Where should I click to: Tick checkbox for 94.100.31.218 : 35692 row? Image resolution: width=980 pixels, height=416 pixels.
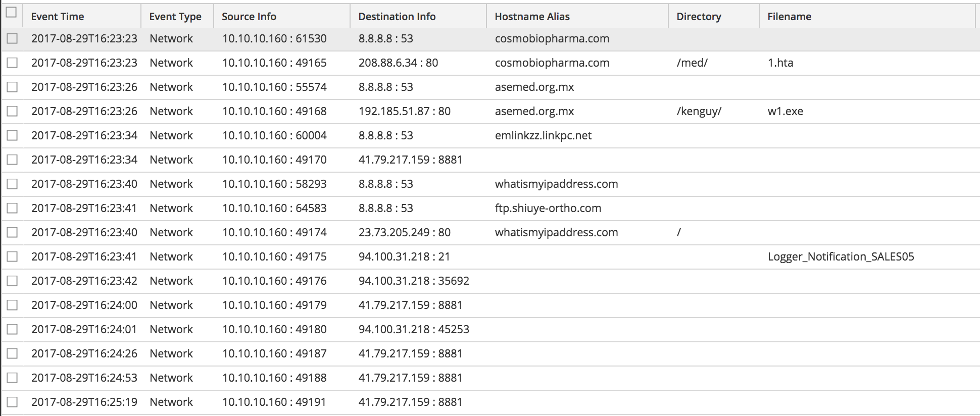(12, 281)
